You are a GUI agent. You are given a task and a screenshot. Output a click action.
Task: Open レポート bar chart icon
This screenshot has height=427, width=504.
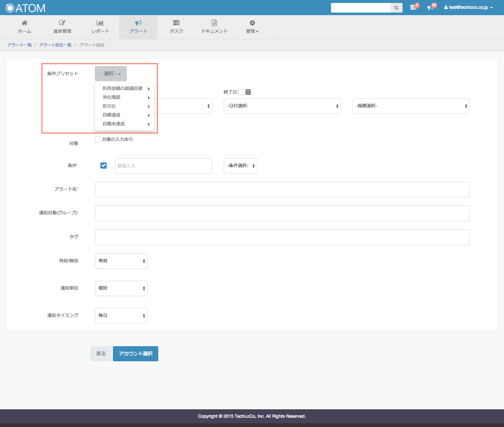pyautogui.click(x=100, y=23)
